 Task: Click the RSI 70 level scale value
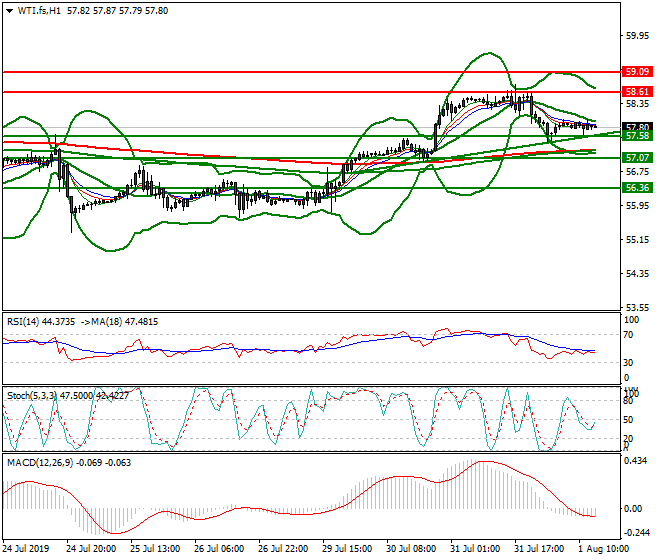[628, 335]
